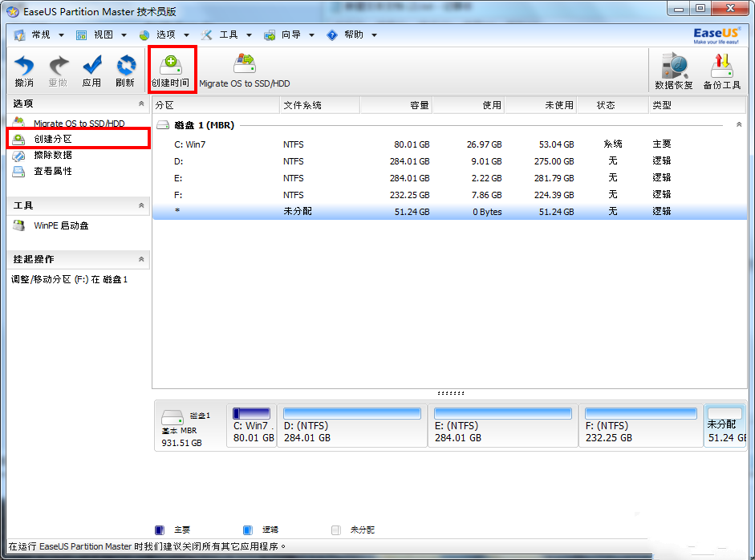Image resolution: width=755 pixels, height=560 pixels.
Task: Select the C: Win7 partition row
Action: coord(450,144)
